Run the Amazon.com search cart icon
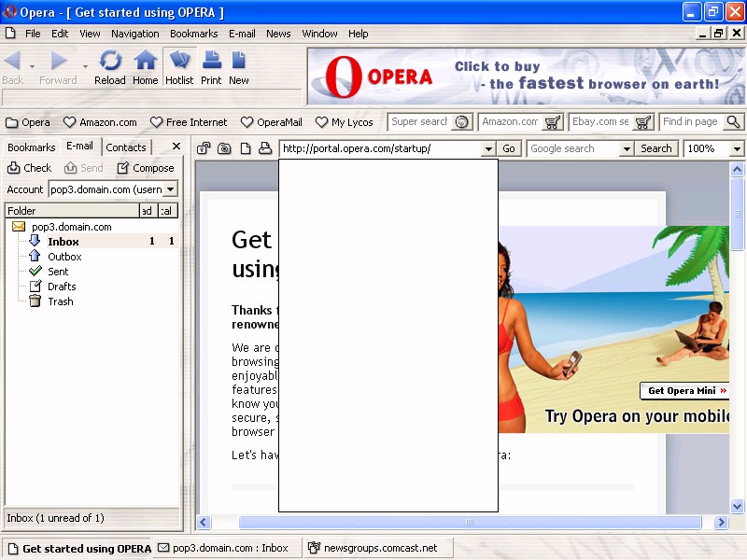Viewport: 747px width, 560px height. coord(553,122)
